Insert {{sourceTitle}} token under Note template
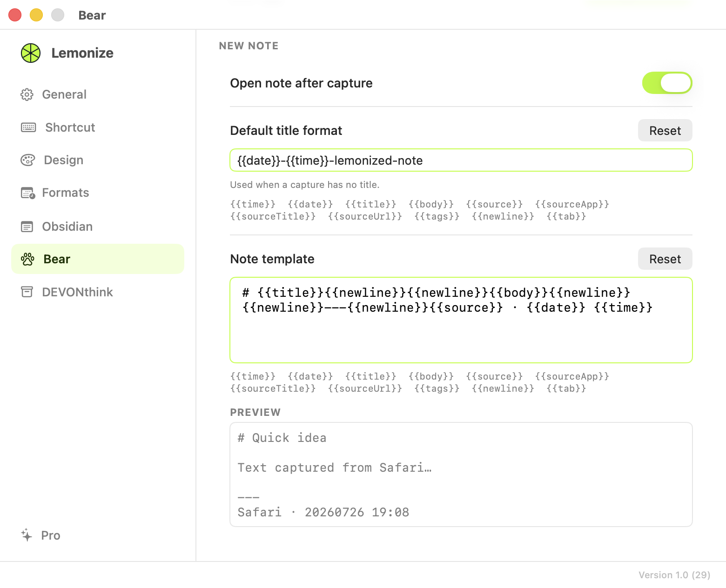This screenshot has height=588, width=726. [x=273, y=388]
